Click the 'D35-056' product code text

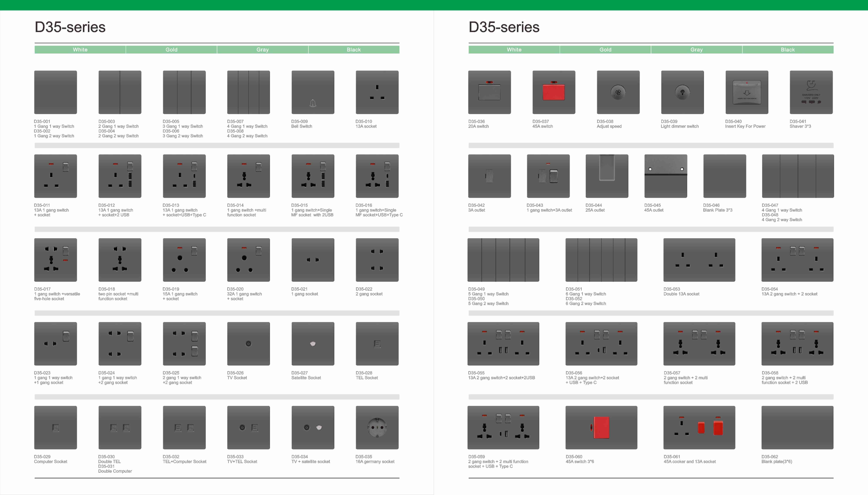pyautogui.click(x=574, y=373)
